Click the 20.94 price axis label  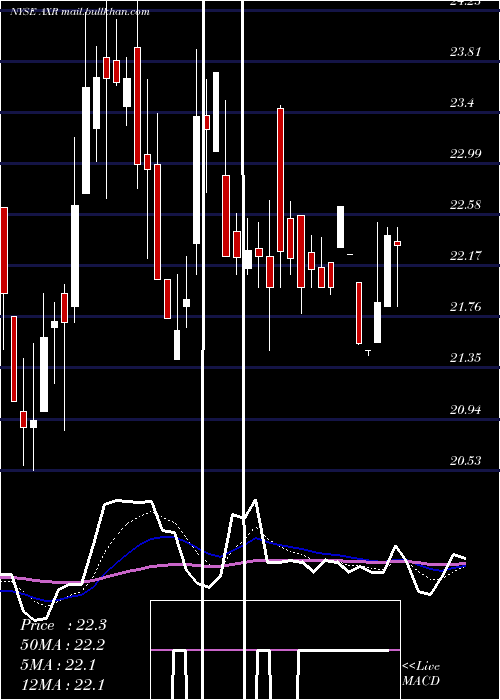pos(465,409)
